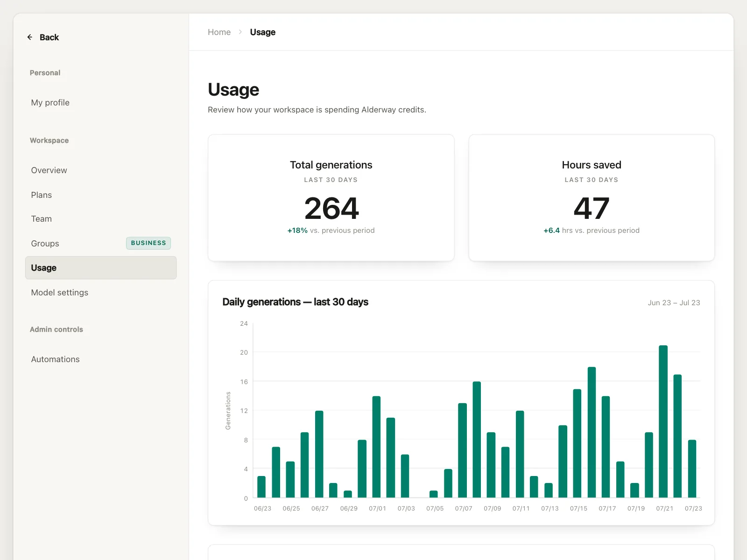Open Model settings
Screen dimensions: 747x560
pos(101,293)
